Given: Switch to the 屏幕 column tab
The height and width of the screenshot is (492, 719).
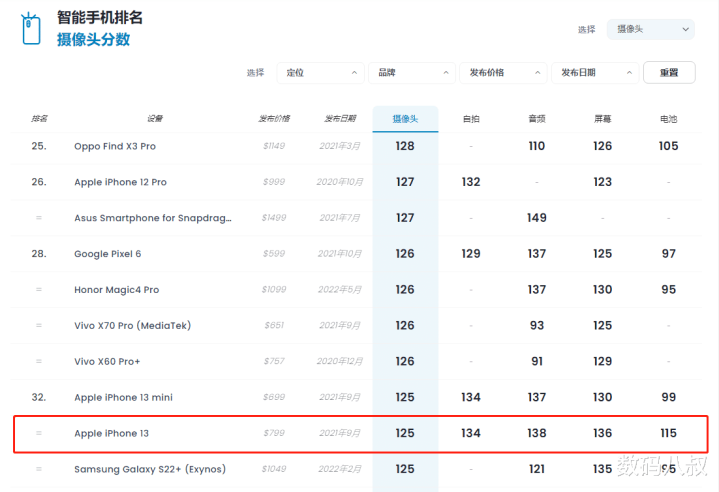Looking at the screenshot, I should point(603,119).
